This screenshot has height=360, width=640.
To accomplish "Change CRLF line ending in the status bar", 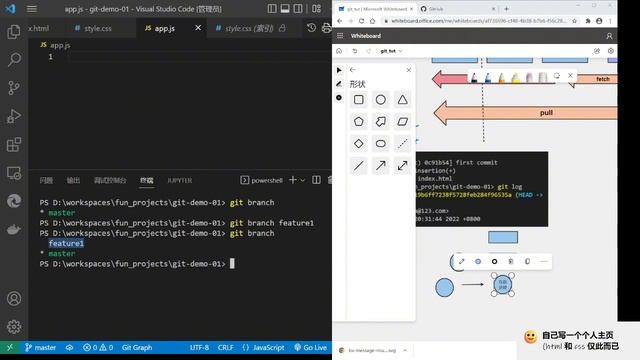I will (225, 347).
